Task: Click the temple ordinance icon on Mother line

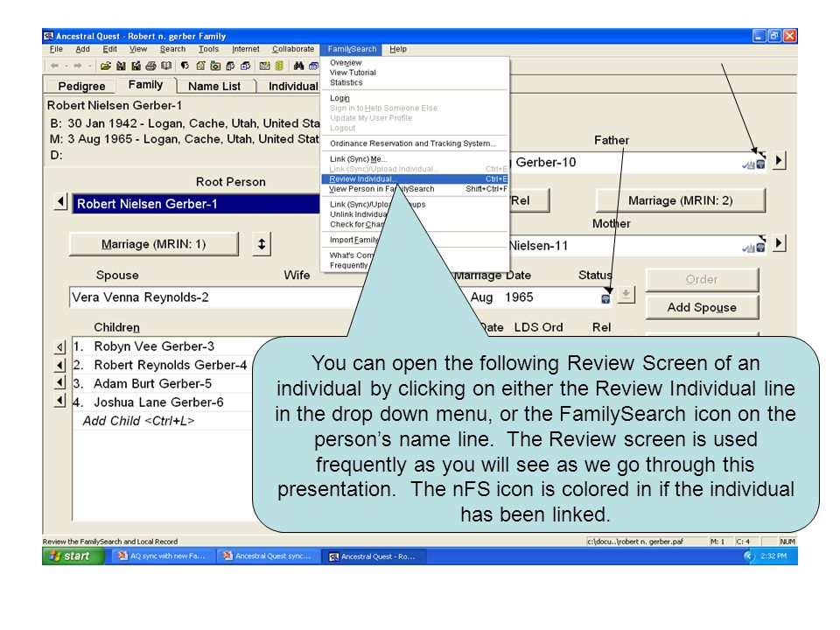Action: tap(748, 248)
